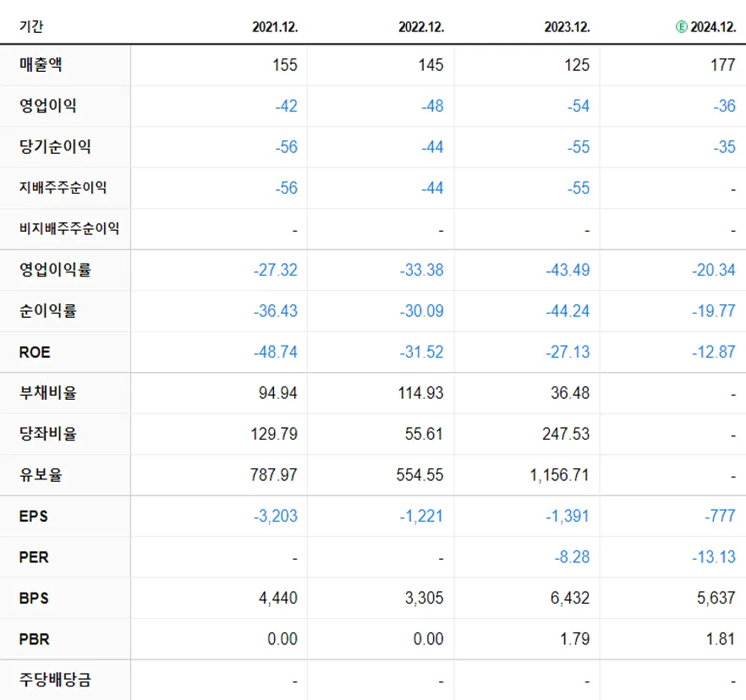
Task: Select the 부채비율 value 94.94
Action: (x=277, y=393)
